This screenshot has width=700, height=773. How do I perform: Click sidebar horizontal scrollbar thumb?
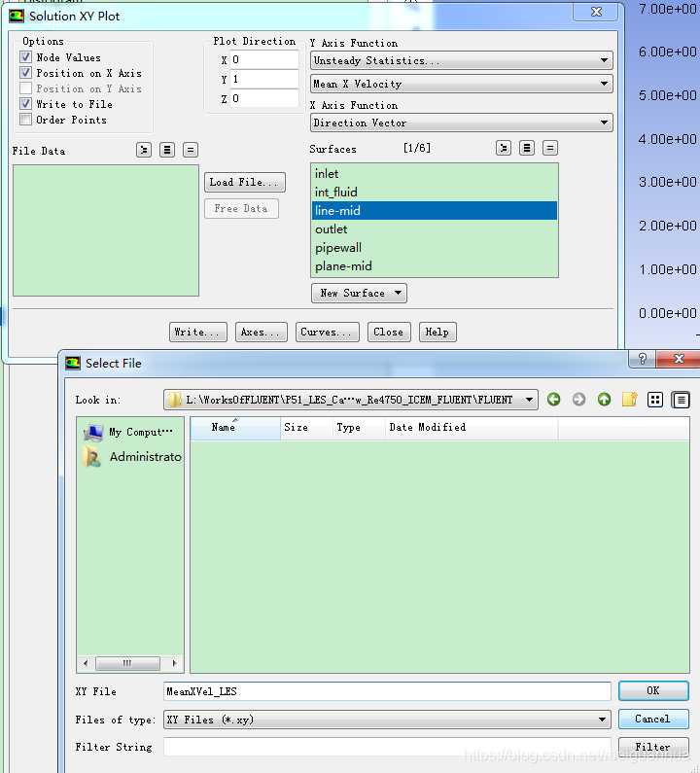coord(127,663)
